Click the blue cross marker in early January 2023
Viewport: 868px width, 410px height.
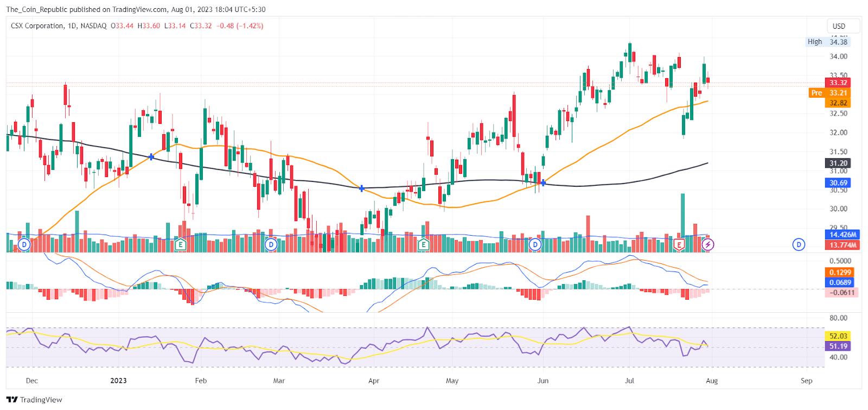(x=151, y=157)
